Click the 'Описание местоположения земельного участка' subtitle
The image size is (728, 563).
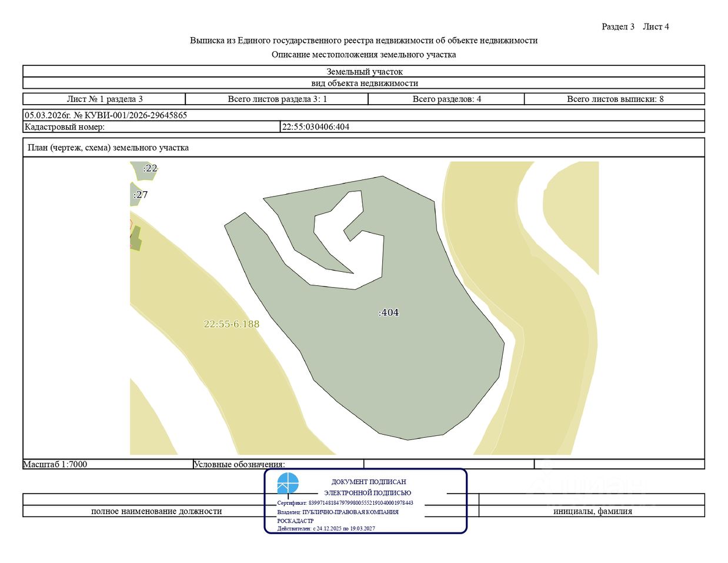coord(364,55)
